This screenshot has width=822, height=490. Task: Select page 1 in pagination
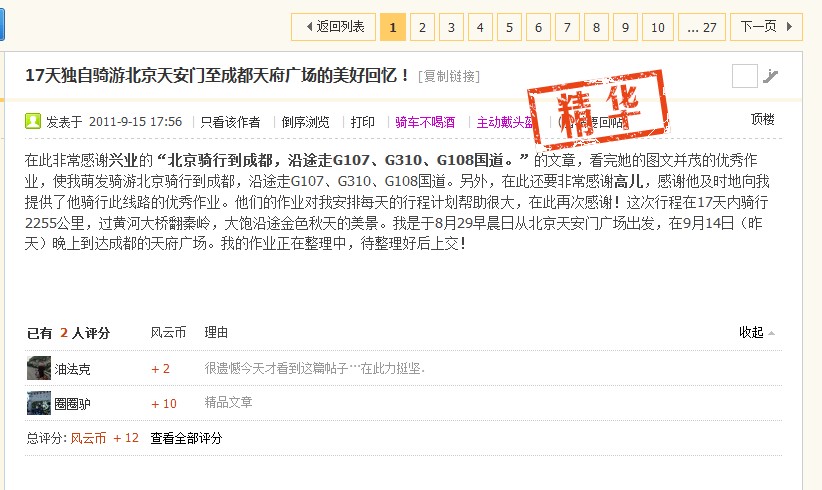393,27
